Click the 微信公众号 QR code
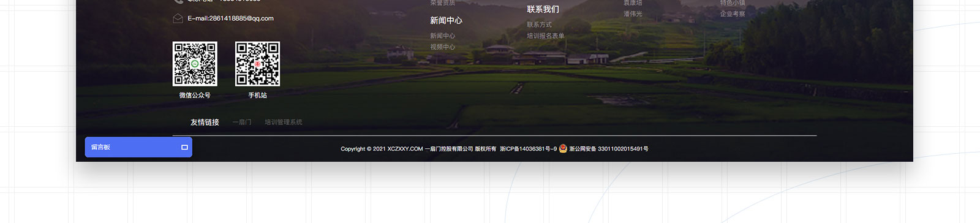The image size is (980, 223). point(195,64)
